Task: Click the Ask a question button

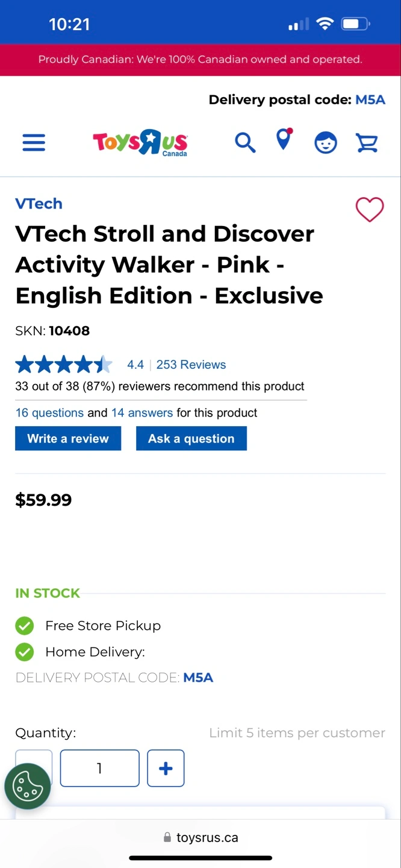Action: (x=191, y=438)
